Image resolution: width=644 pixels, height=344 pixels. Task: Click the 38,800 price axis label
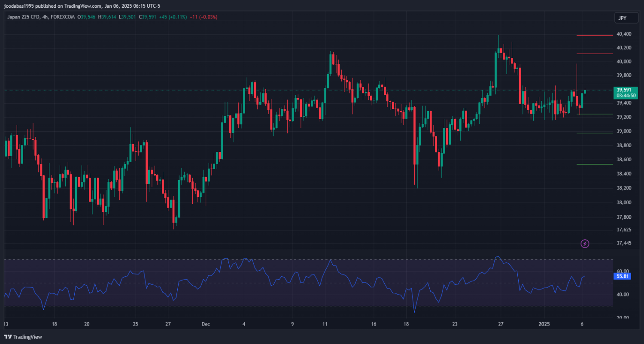[624, 146]
